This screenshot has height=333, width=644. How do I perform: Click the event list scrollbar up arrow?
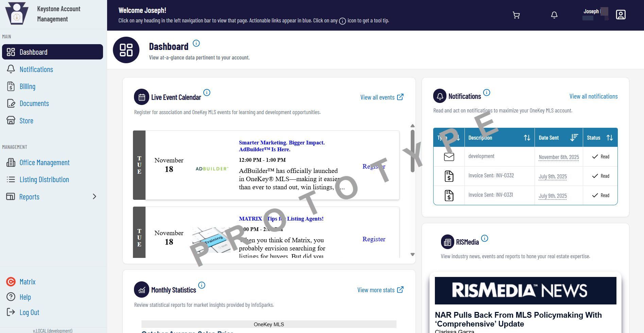point(412,126)
